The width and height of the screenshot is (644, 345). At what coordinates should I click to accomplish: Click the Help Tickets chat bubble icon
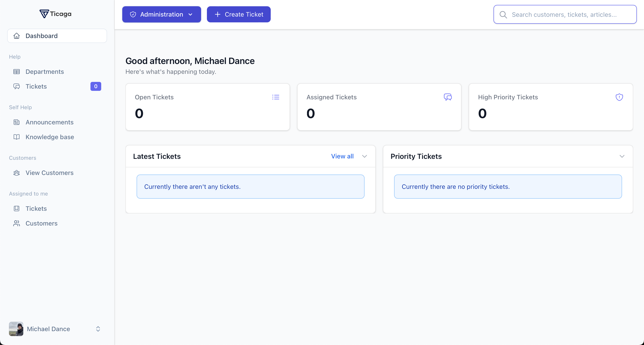click(x=17, y=86)
